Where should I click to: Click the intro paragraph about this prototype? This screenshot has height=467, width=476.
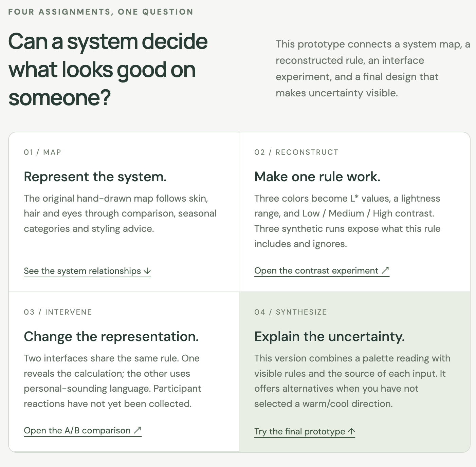click(373, 69)
